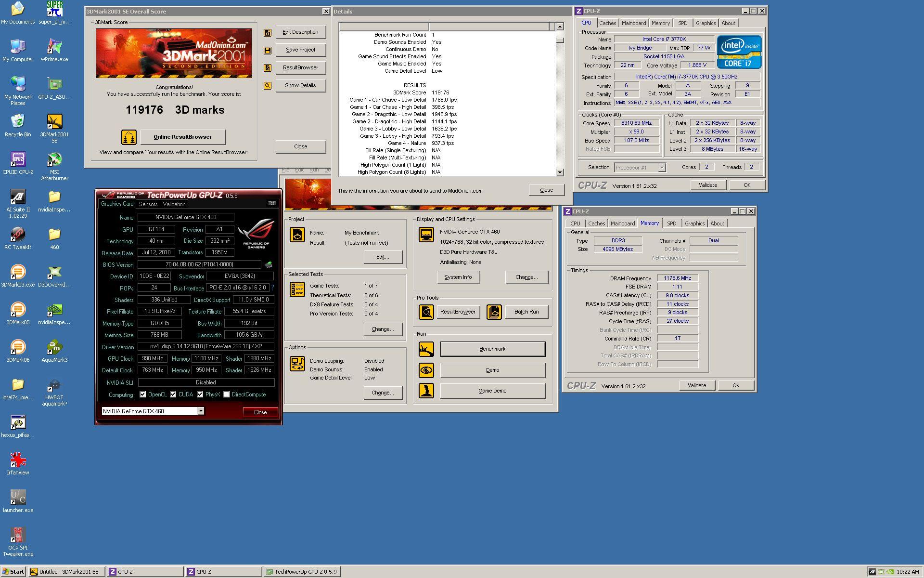Screen dimensions: 924x578
Task: Click the GPU-Z screenshot camera icon
Action: (272, 203)
